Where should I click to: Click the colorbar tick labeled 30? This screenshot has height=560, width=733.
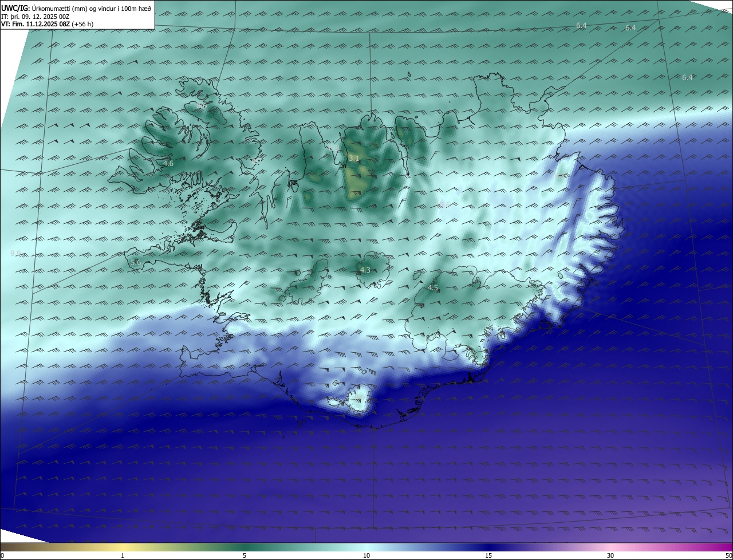[x=610, y=555]
